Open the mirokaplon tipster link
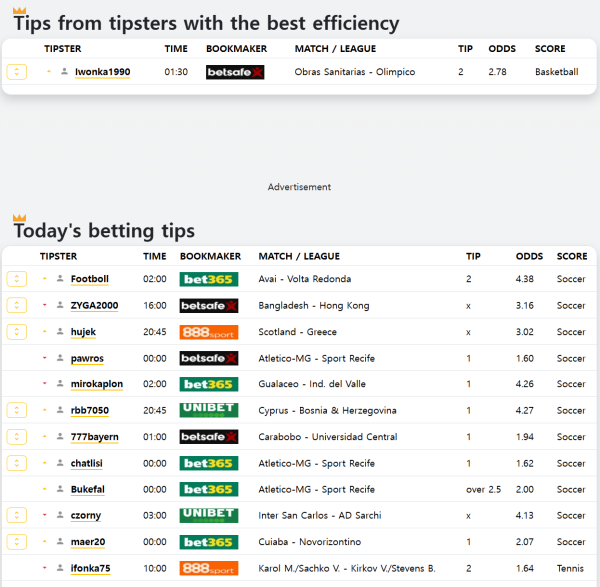This screenshot has height=587, width=600. [96, 384]
